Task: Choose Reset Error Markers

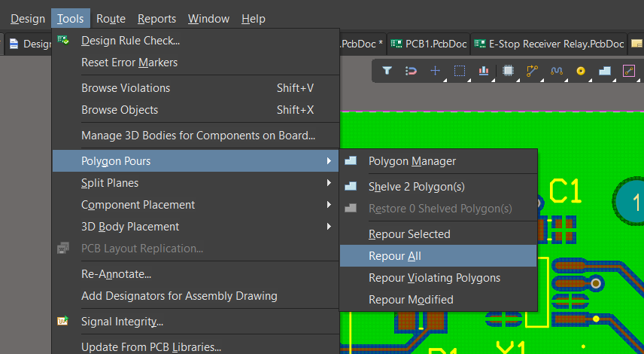Action: 196,63
